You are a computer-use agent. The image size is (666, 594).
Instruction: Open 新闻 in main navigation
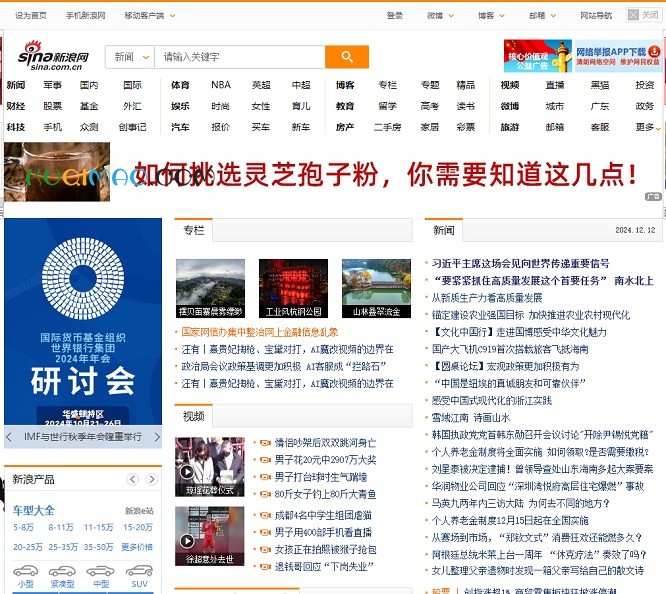(16, 85)
